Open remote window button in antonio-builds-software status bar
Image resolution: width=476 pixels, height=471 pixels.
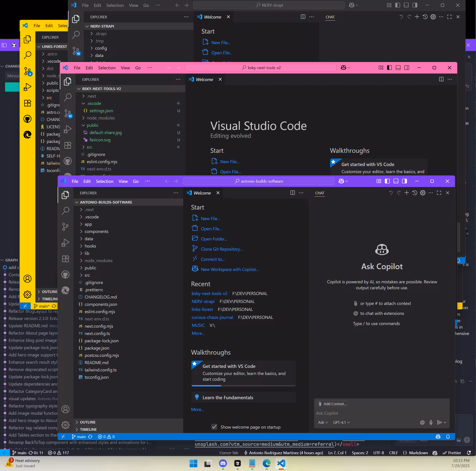coord(63,437)
